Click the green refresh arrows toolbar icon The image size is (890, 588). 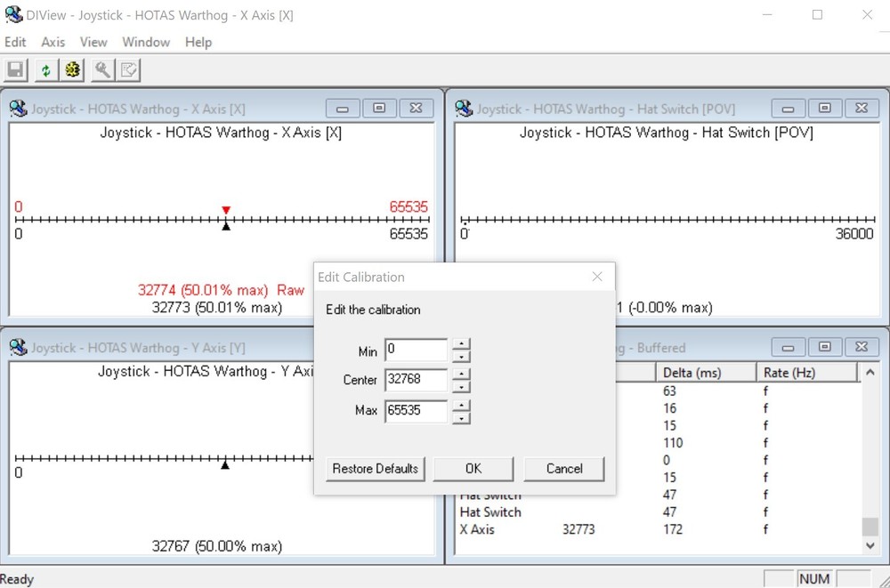pos(46,69)
